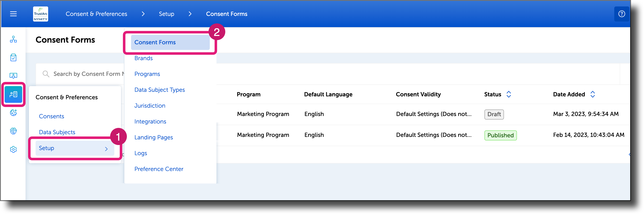Select Programs menu item
Screen dimensions: 644x214
[x=147, y=74]
